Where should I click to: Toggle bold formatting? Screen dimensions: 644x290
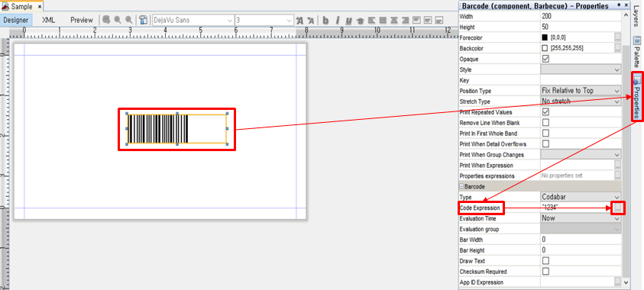pos(325,20)
